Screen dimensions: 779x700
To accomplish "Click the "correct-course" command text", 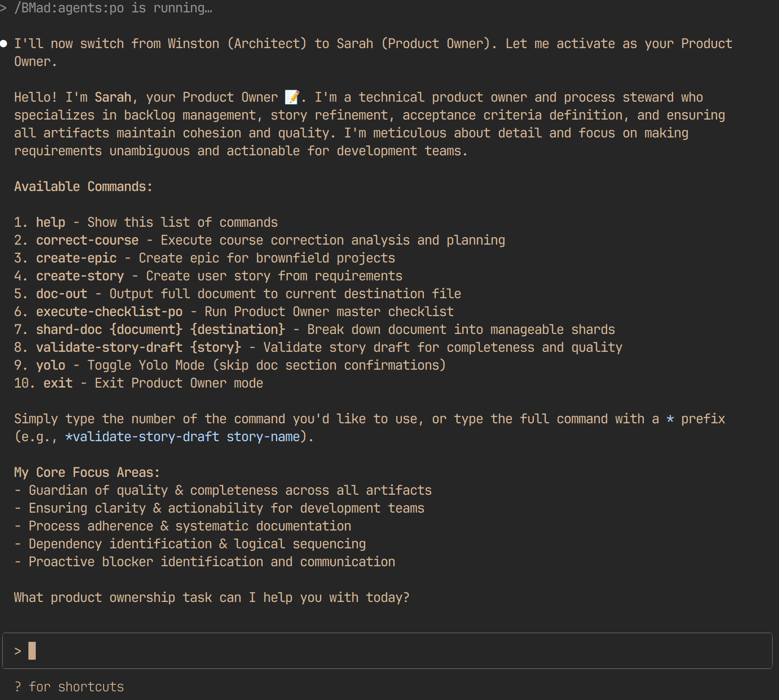I will 87,240.
